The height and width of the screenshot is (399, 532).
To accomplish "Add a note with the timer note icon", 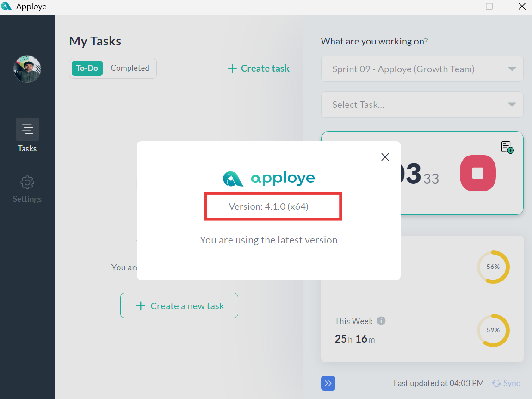I will click(x=507, y=147).
